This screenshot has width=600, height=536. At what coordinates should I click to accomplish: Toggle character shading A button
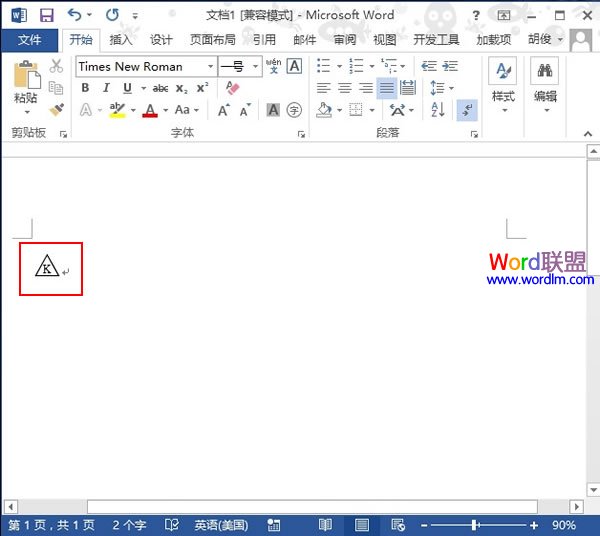coord(273,110)
